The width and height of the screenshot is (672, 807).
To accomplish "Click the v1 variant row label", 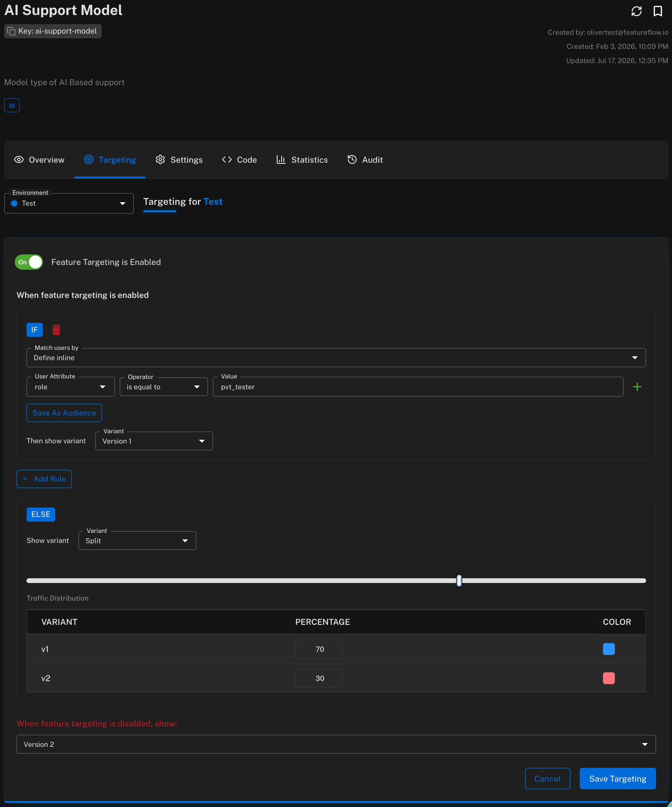I will pyautogui.click(x=45, y=649).
